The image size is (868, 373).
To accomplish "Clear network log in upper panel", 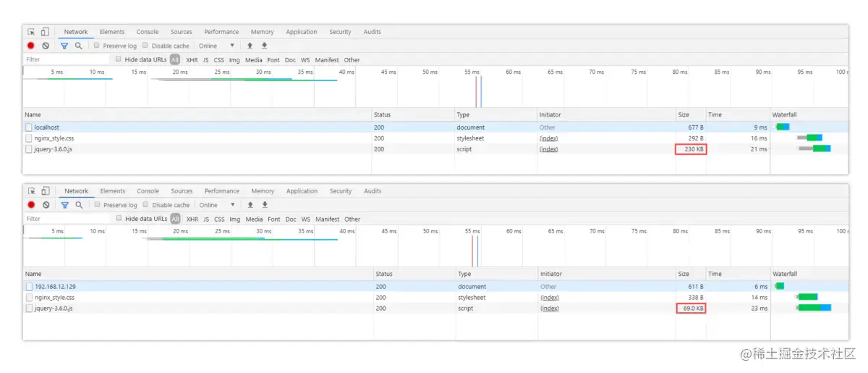I will [46, 46].
